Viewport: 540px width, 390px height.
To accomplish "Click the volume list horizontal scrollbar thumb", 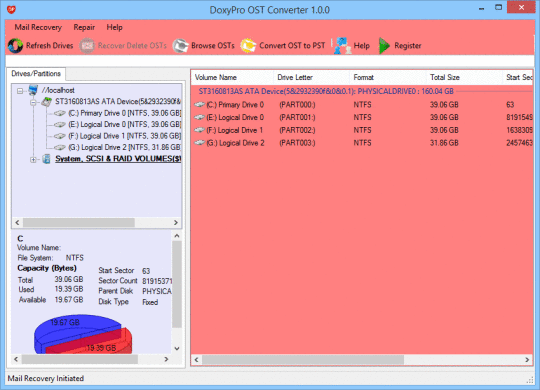I will click(x=303, y=360).
